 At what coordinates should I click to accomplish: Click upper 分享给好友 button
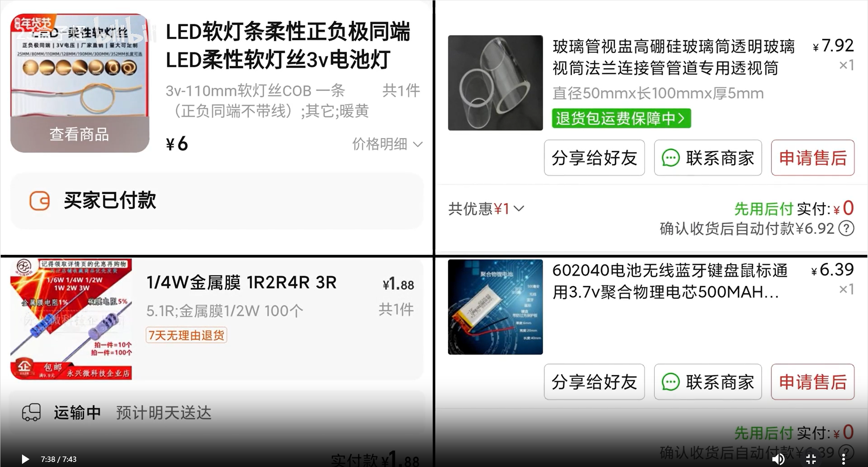click(x=594, y=158)
